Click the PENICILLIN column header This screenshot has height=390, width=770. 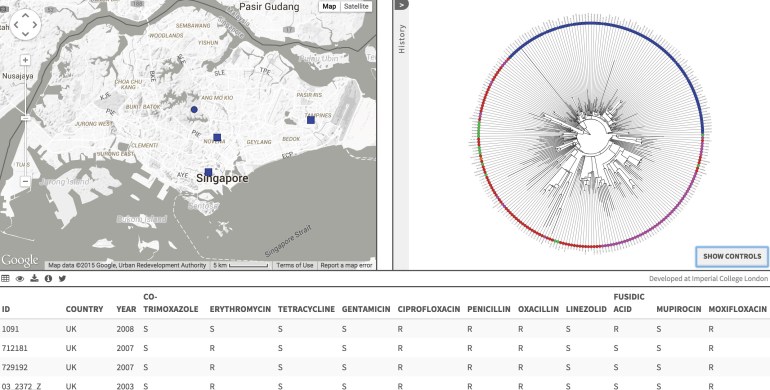tap(489, 309)
